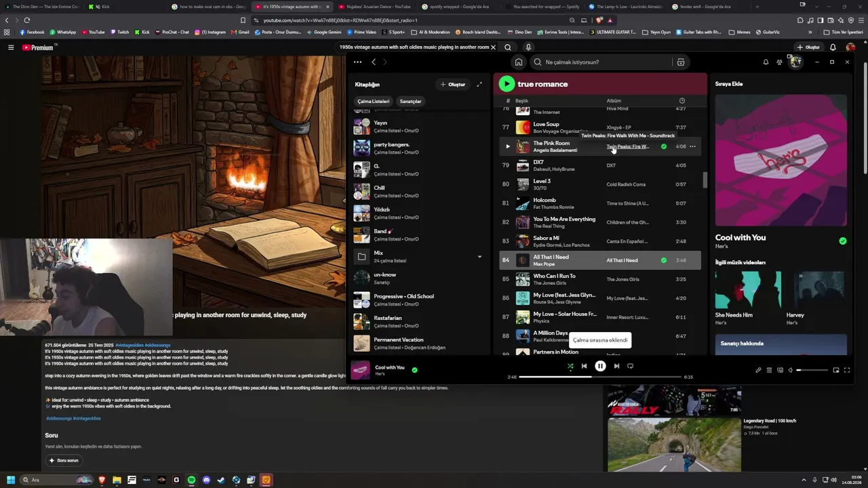This screenshot has height=488, width=868.
Task: Seek in Spotify song progress bar
Action: pos(600,377)
